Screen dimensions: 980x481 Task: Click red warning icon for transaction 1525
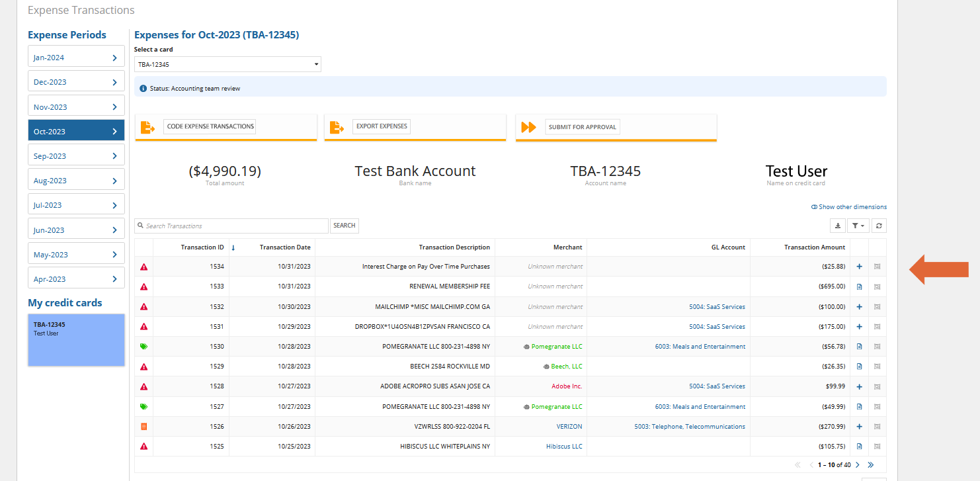click(143, 447)
